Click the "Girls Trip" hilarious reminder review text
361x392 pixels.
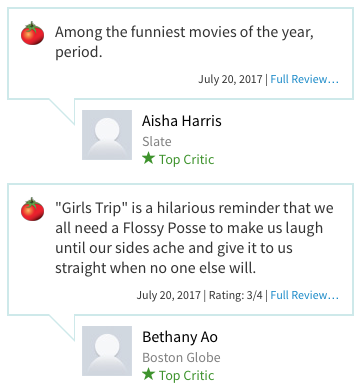(194, 238)
